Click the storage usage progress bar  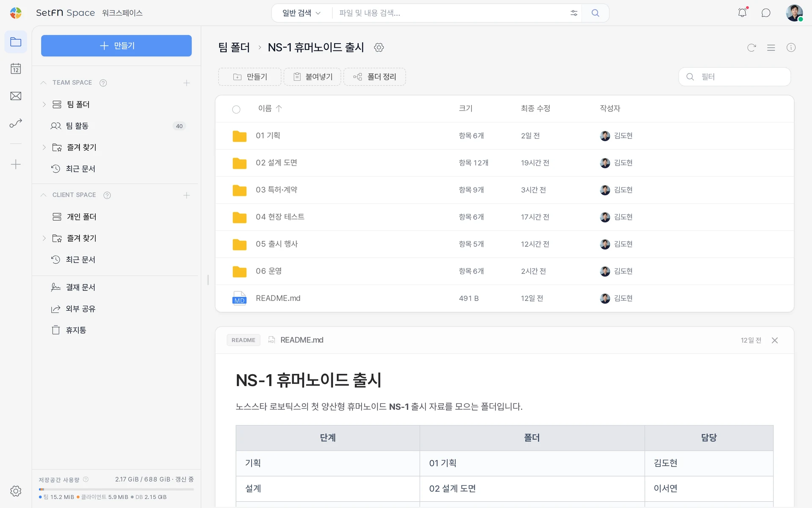click(116, 489)
